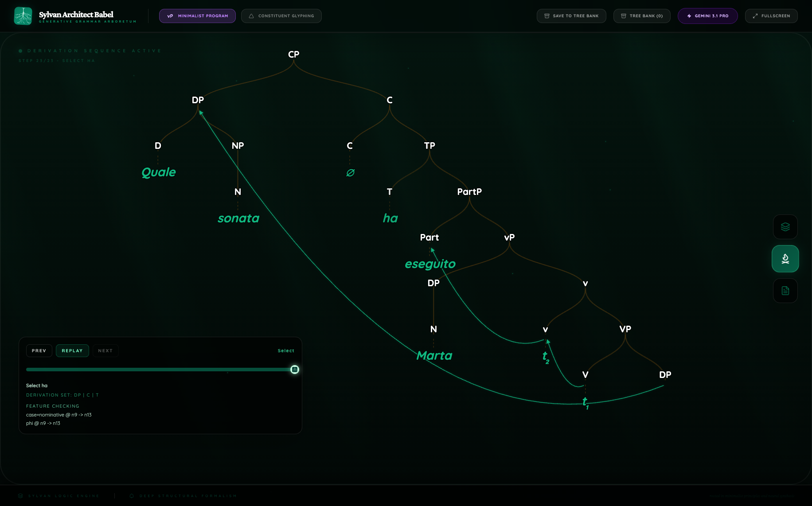Screen dimensions: 812x506
Task: Click the campfire derivation icon
Action: click(785, 259)
